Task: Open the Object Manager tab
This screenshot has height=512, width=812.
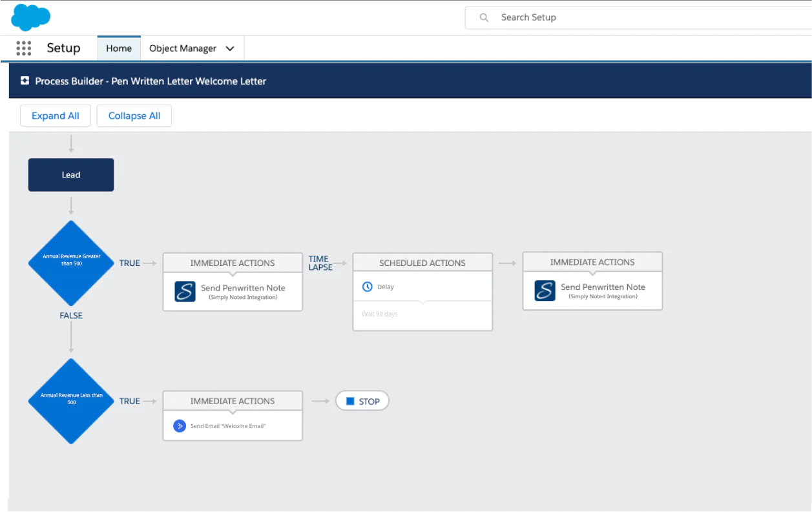Action: (183, 48)
